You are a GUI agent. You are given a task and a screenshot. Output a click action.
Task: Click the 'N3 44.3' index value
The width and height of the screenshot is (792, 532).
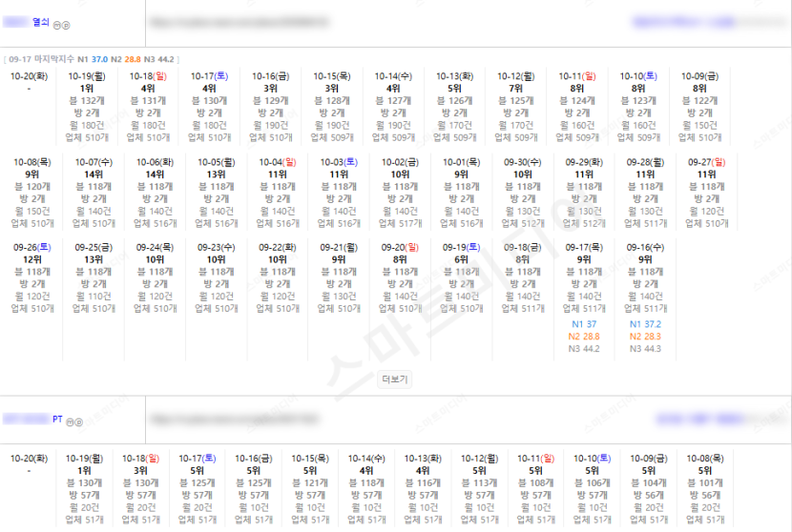645,349
